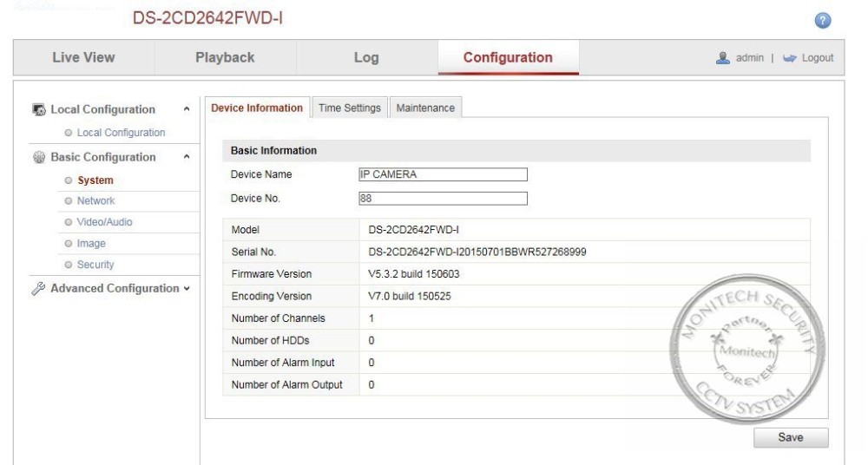Viewport: 868px width, 465px height.
Task: Open Video/Audio settings in sidebar
Action: (104, 222)
